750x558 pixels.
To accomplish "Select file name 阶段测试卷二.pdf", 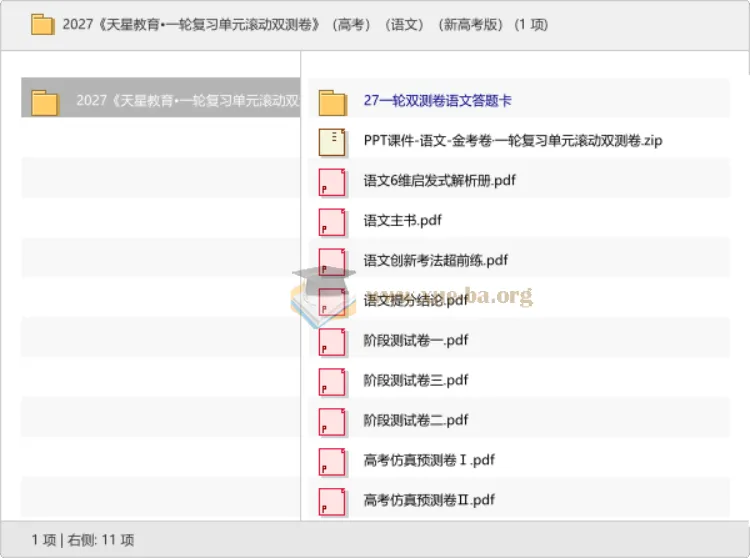I will pos(416,420).
